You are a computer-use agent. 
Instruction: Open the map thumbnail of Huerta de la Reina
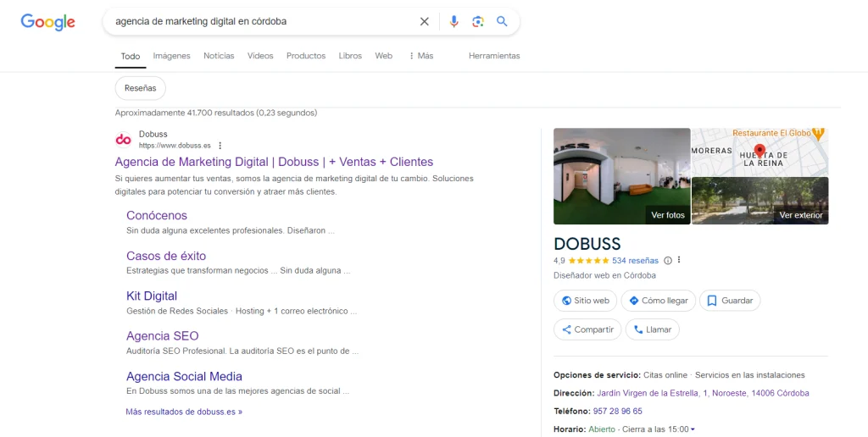760,152
